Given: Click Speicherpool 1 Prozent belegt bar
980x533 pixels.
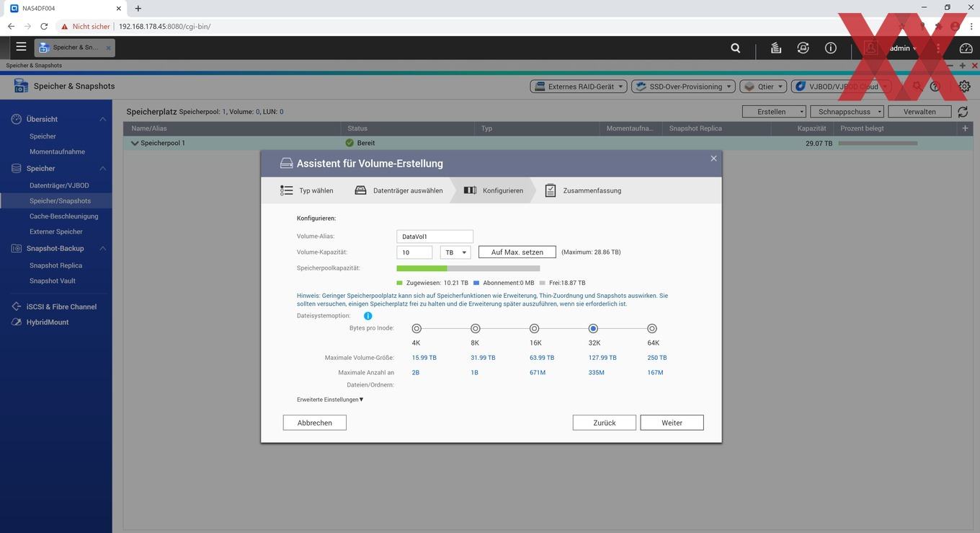Looking at the screenshot, I should click(878, 143).
